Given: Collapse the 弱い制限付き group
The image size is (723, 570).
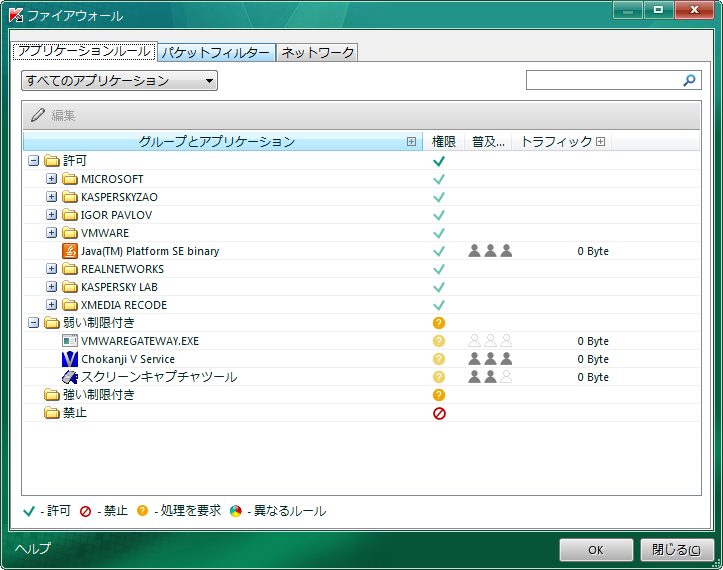Looking at the screenshot, I should coord(34,323).
